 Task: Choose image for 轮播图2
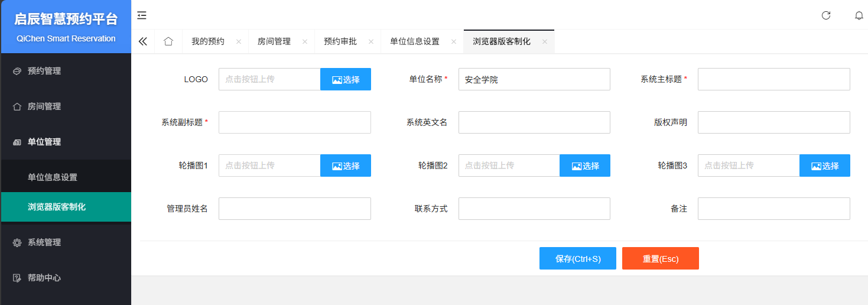(585, 166)
